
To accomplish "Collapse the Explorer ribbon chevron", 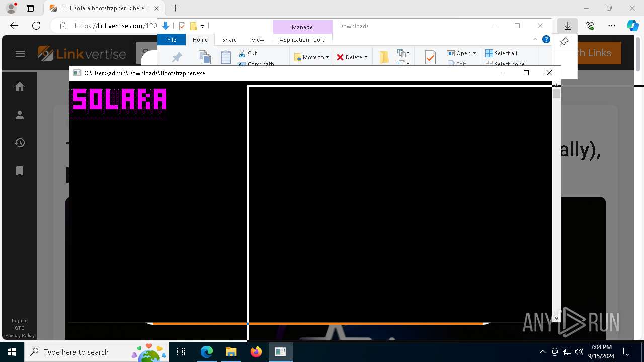I will tap(535, 39).
